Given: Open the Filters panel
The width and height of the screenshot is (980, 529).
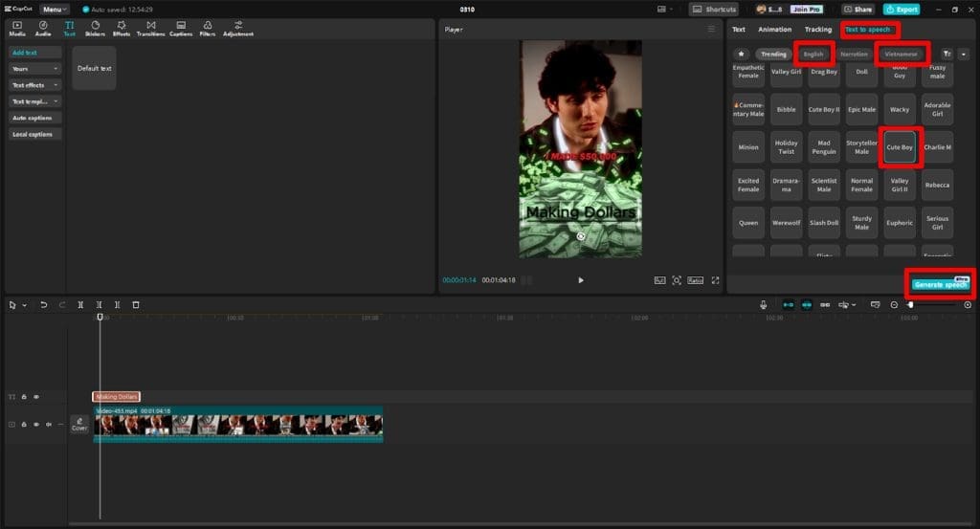Looking at the screenshot, I should coord(208,29).
